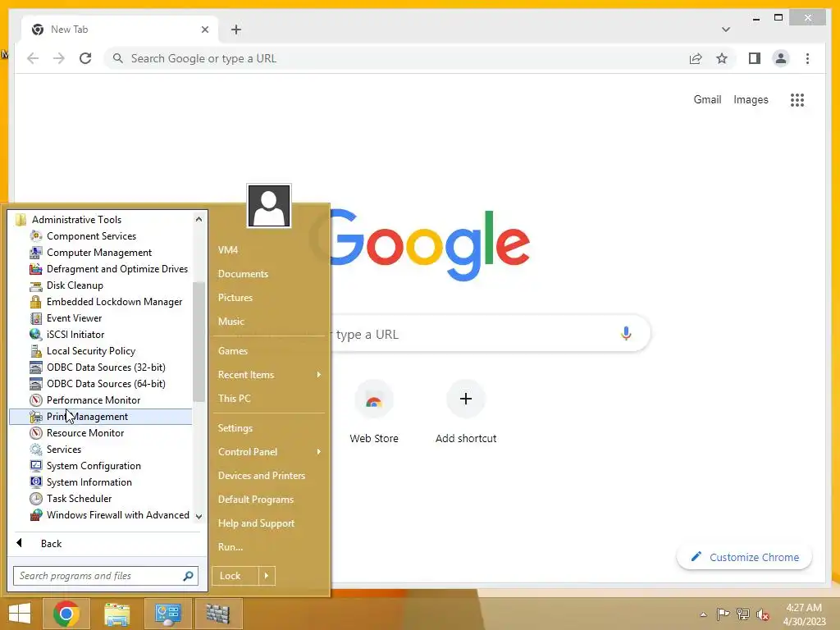Reload the page in Chrome
Image resolution: width=840 pixels, height=630 pixels.
pos(85,58)
